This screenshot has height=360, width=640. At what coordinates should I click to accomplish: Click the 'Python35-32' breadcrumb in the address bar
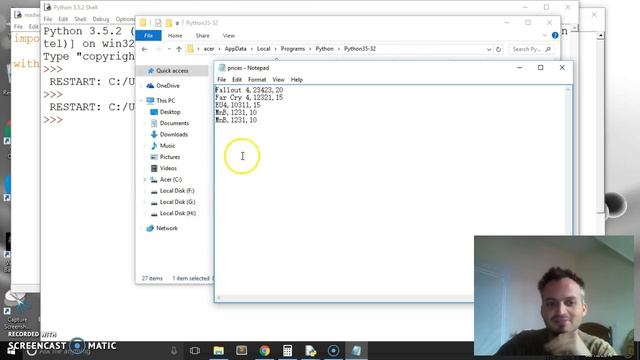click(360, 49)
